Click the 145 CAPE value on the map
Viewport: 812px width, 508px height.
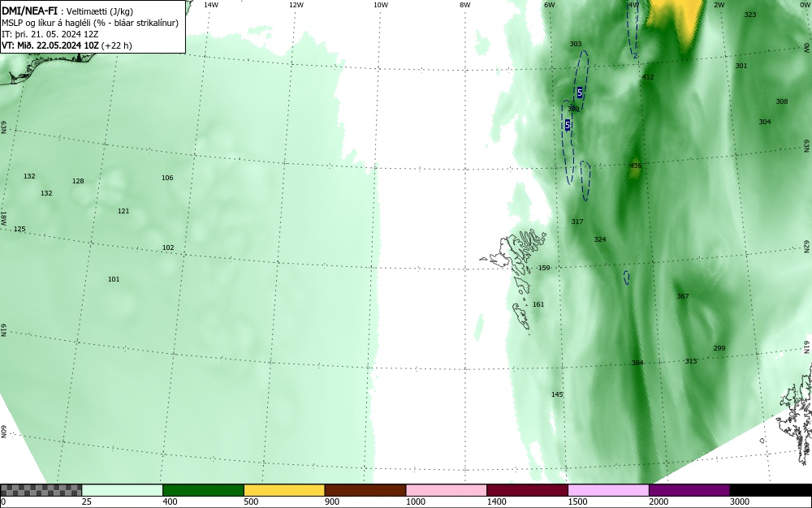[x=557, y=394]
